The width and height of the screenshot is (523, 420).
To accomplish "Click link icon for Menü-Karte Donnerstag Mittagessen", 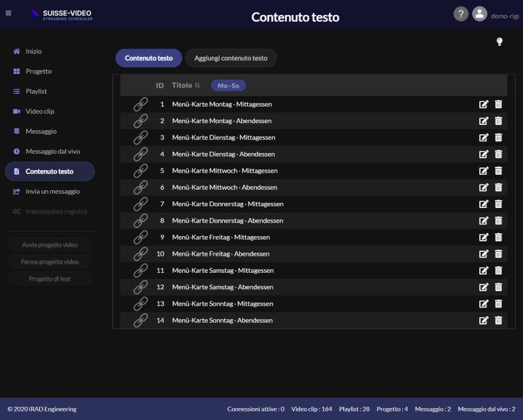I will pos(141,204).
